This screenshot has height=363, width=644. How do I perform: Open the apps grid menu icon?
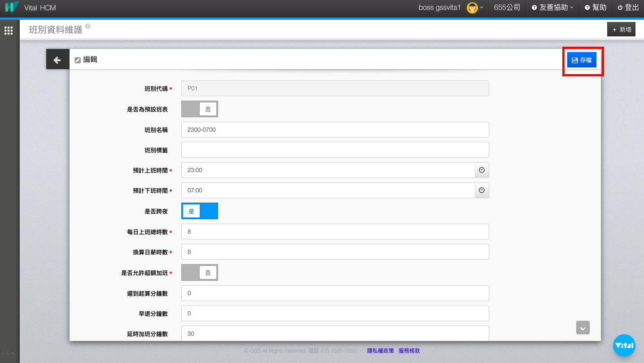9,31
